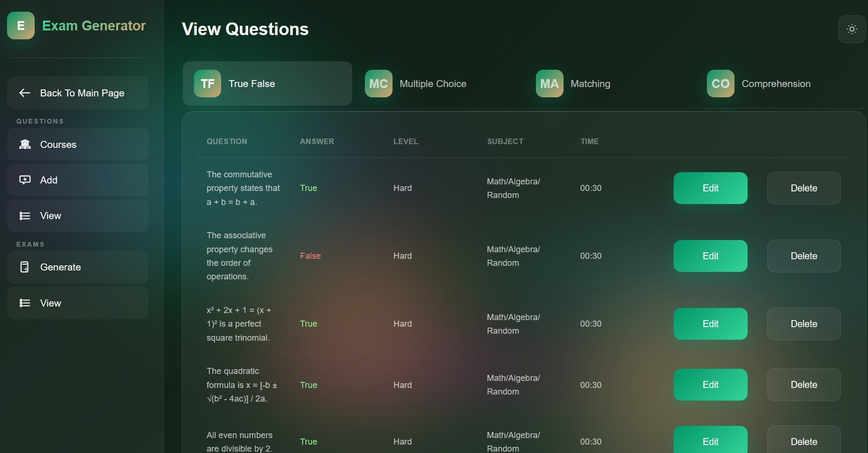Select the text 'The associative property changes the order of operations.'

(239, 256)
